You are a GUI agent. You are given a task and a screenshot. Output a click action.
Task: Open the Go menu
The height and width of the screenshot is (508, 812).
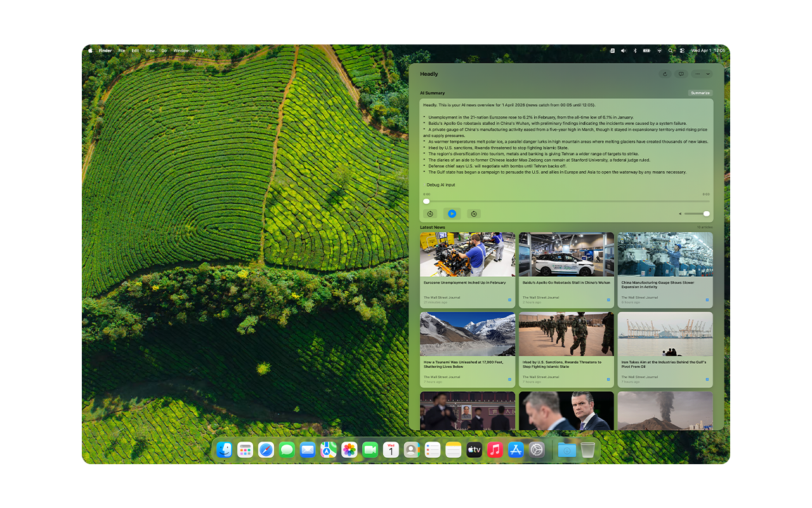coord(164,50)
